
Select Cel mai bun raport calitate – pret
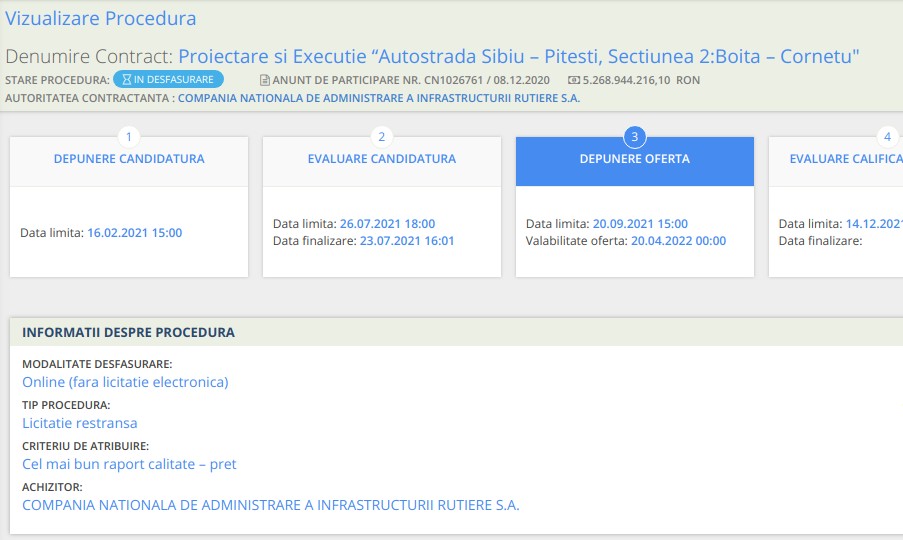129,464
